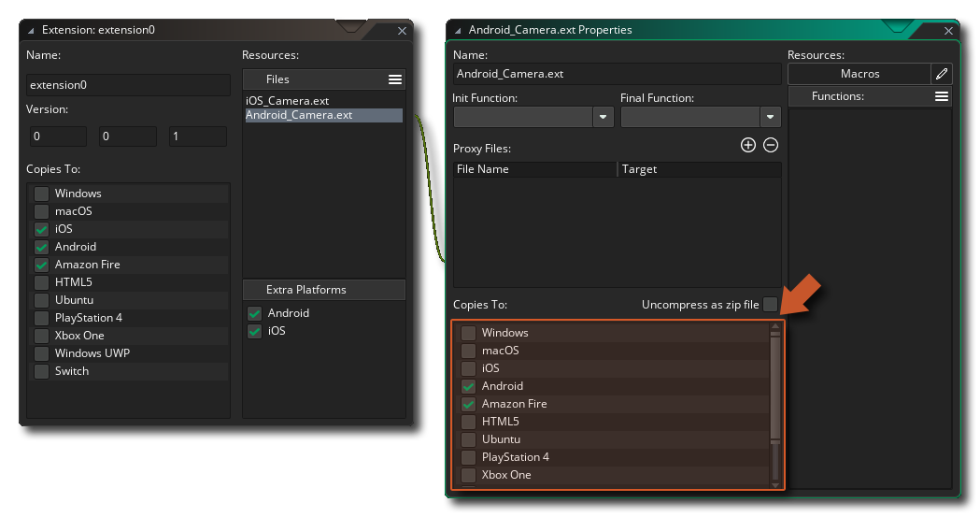Open the Init Function dropdown

point(603,117)
